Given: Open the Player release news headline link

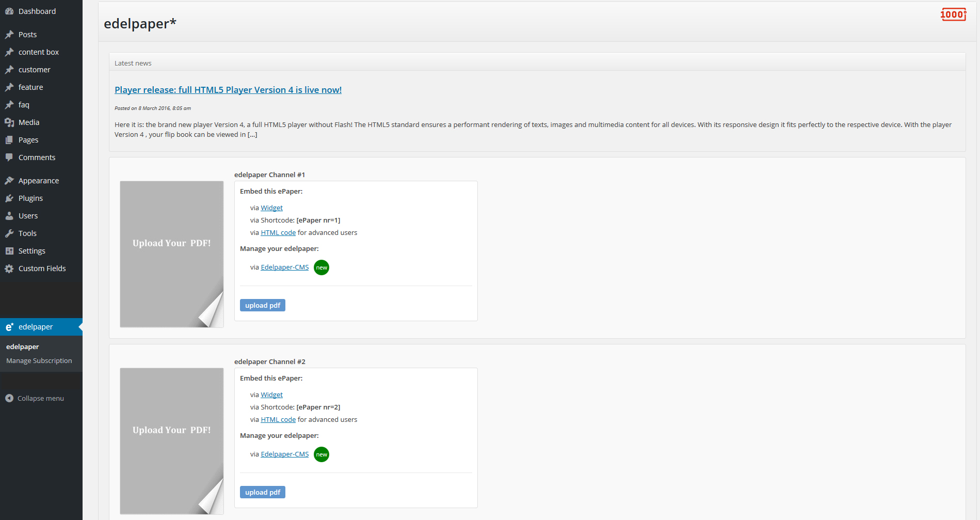Looking at the screenshot, I should [228, 90].
